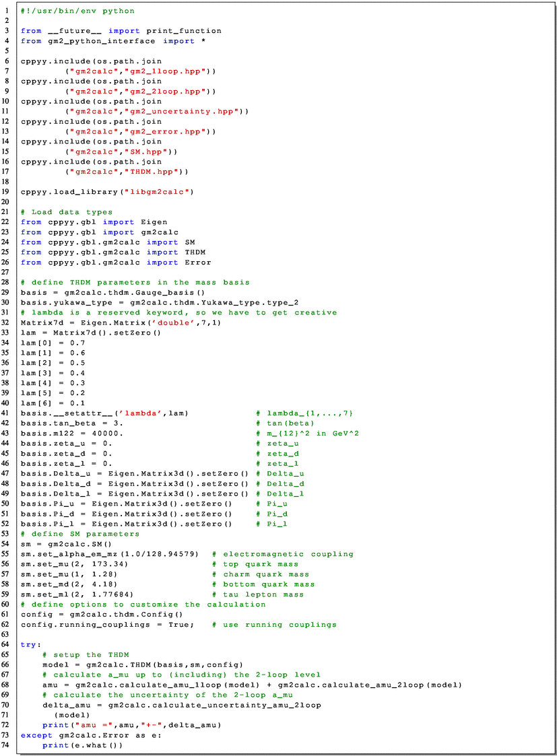
Task: Click the string 'double' in Eigen.Matrix
Action: tap(173, 322)
